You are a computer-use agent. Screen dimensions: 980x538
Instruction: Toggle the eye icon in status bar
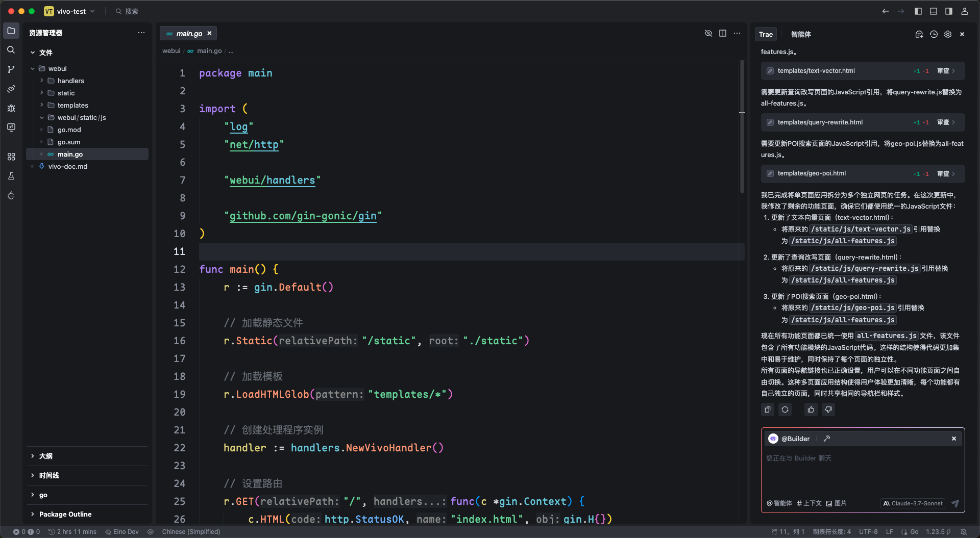[151, 531]
